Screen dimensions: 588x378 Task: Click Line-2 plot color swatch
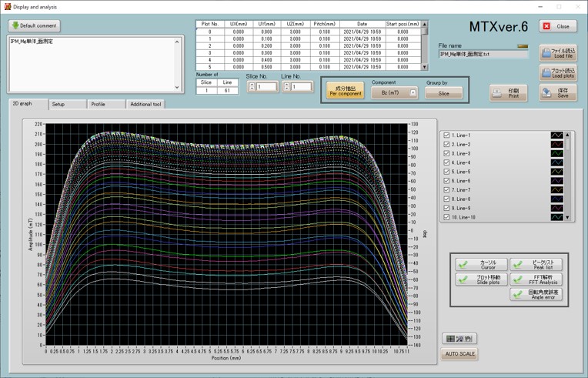[557, 145]
